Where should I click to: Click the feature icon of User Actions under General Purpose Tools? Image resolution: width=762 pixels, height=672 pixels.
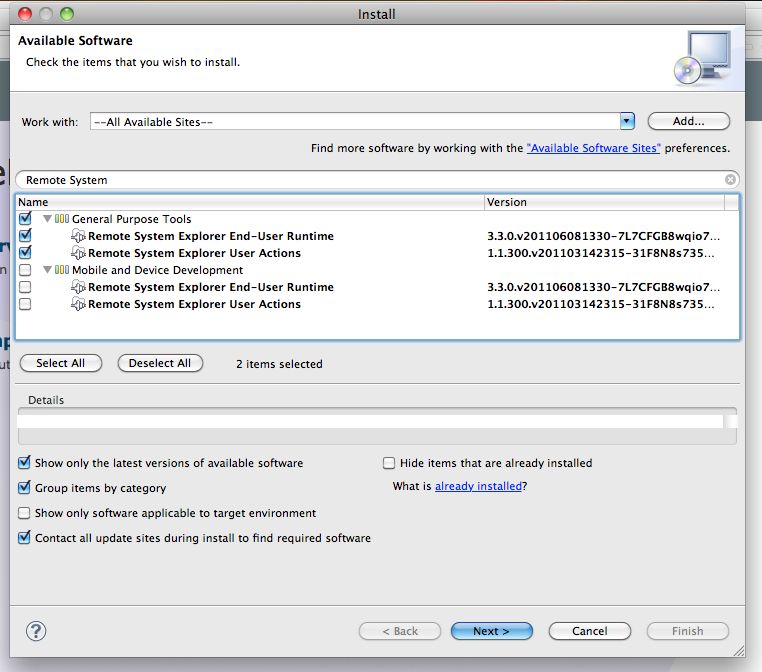[x=79, y=254]
